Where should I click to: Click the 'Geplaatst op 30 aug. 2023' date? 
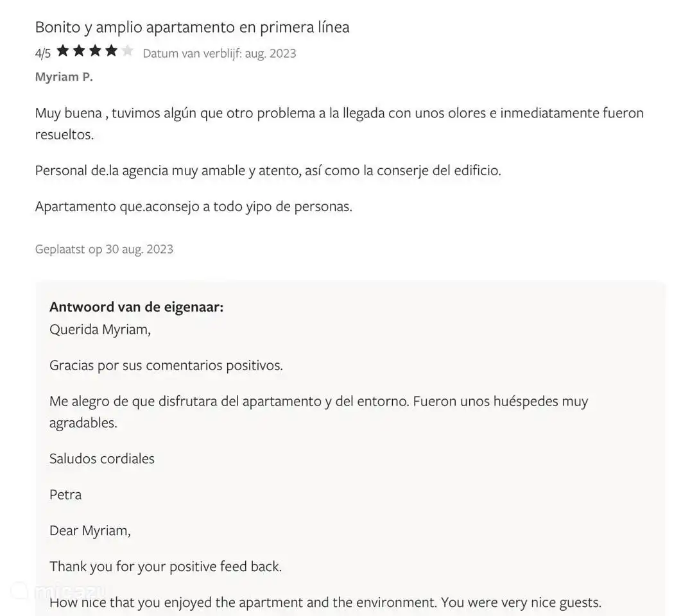click(104, 249)
